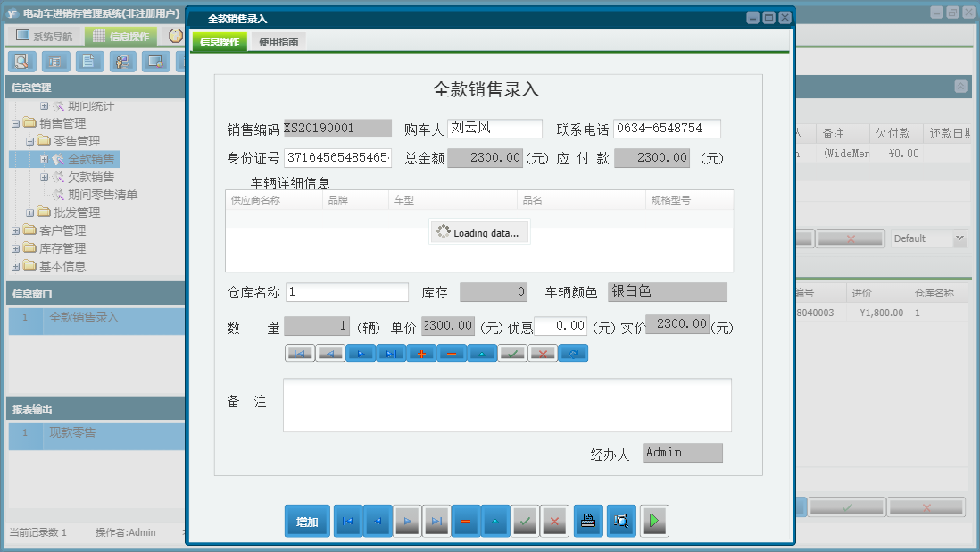Click the 备注 remarks text area
Screen dimensions: 980x552
(507, 406)
